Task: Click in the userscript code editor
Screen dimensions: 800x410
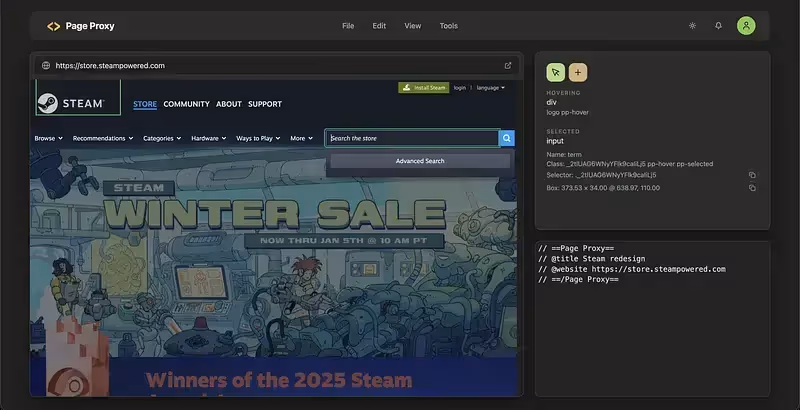Action: [x=653, y=319]
